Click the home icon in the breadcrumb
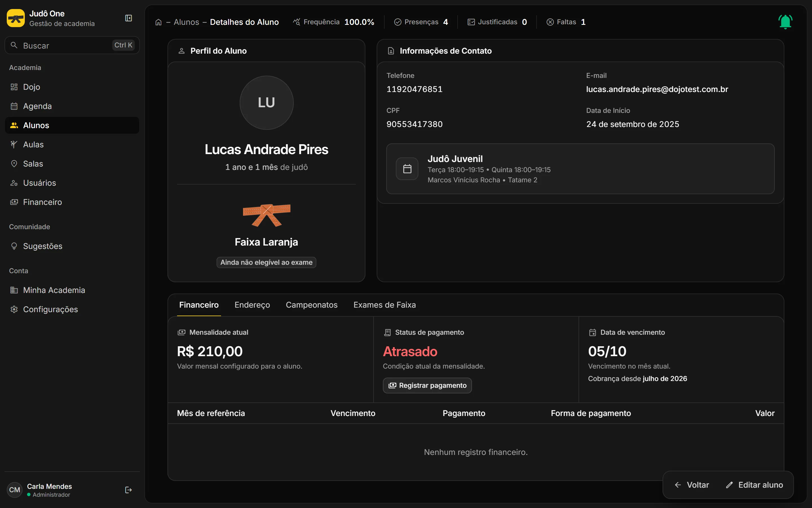Image resolution: width=812 pixels, height=508 pixels. 158,22
